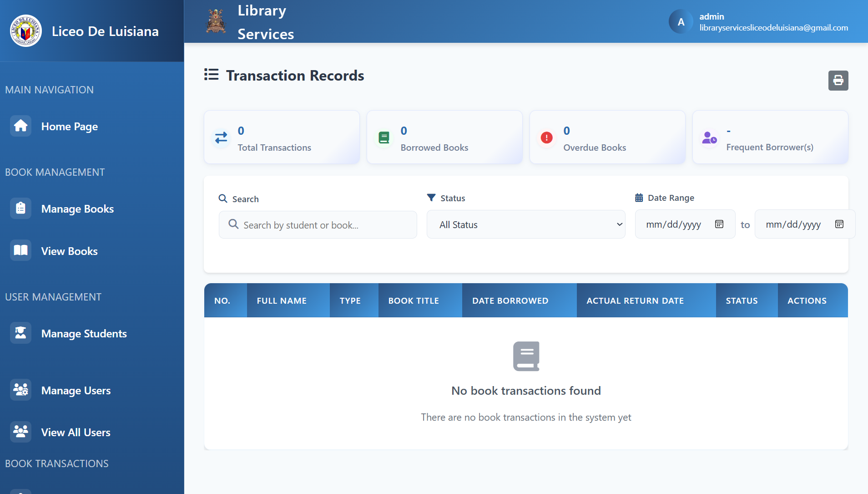Open the end date calendar picker
868x494 pixels.
(840, 224)
